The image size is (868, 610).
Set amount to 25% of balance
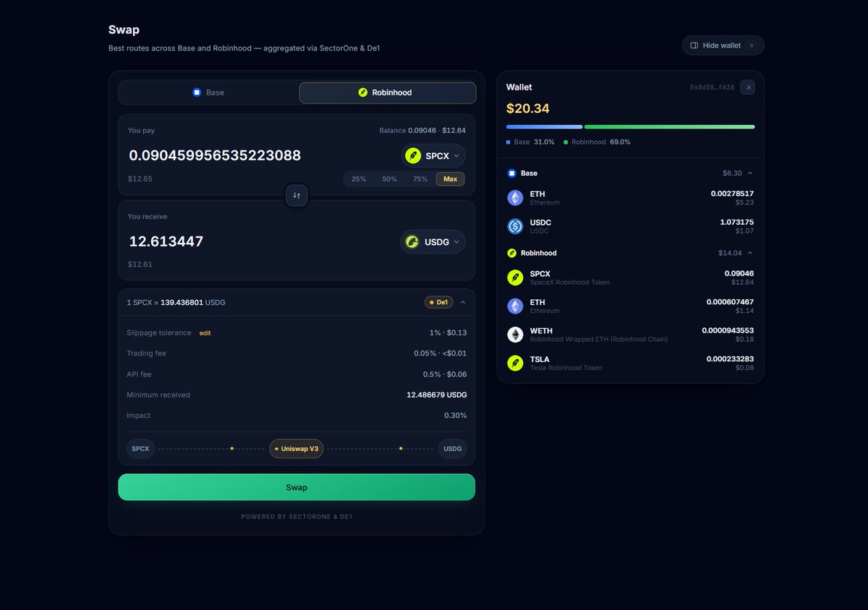pyautogui.click(x=359, y=179)
